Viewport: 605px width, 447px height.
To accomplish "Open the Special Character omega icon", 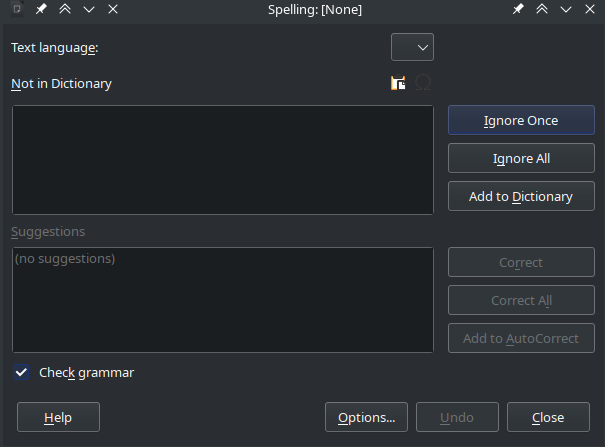I will coord(423,83).
